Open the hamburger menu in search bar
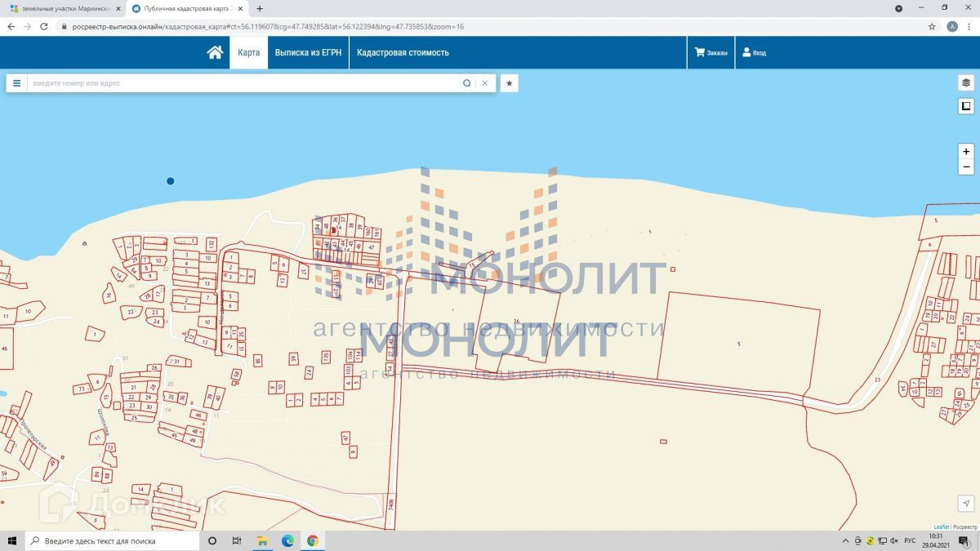The height and width of the screenshot is (551, 980). pos(16,83)
